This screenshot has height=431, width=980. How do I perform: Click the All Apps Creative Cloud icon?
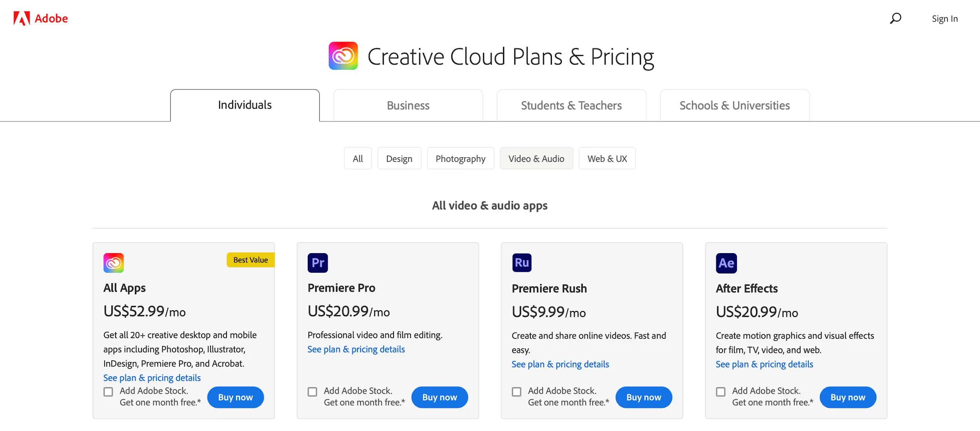114,263
